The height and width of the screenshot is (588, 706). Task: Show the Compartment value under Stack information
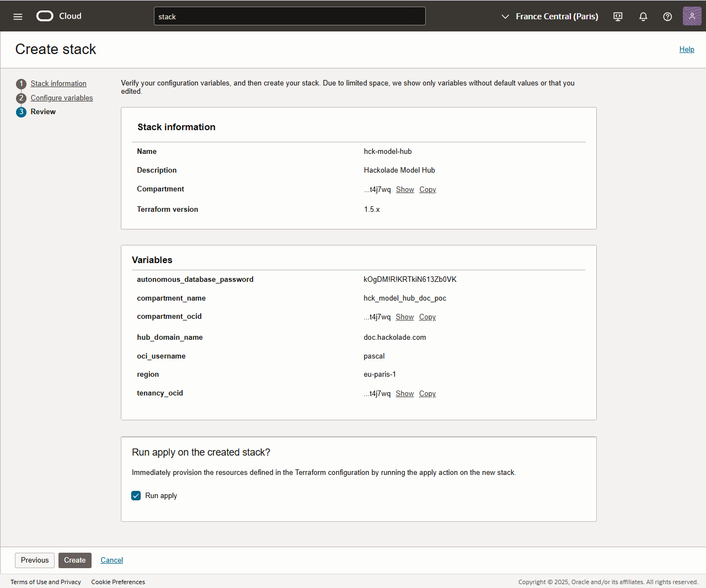[405, 189]
